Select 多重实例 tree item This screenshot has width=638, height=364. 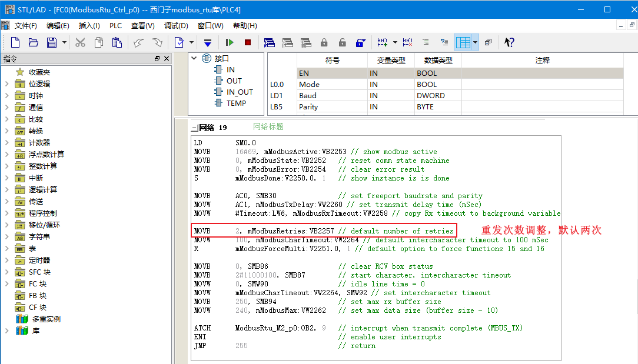pos(46,319)
